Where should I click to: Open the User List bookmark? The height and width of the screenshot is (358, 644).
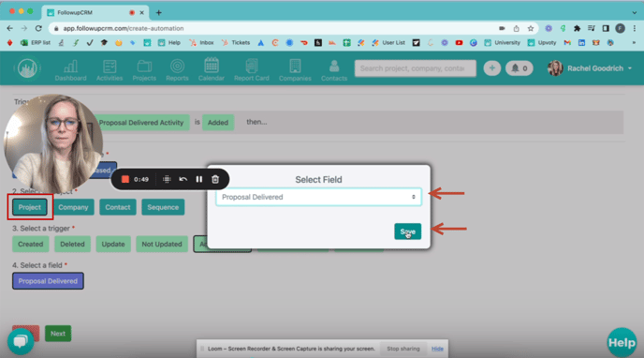(x=388, y=43)
